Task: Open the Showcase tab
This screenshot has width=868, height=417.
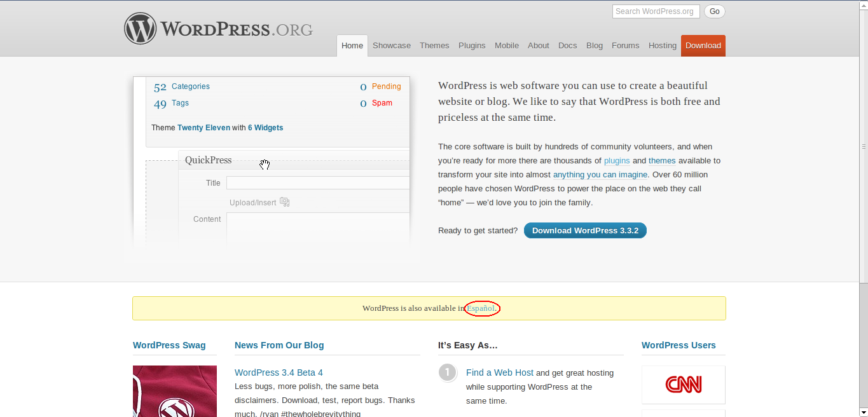Action: (x=392, y=46)
